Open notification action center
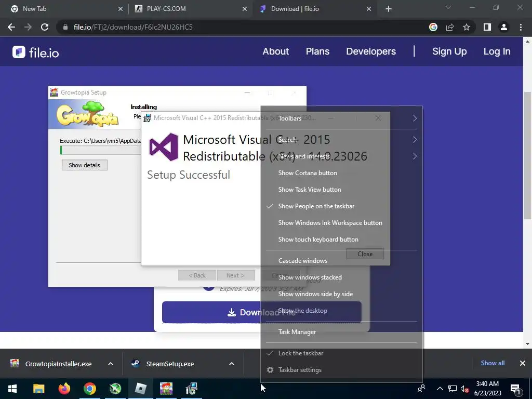The width and height of the screenshot is (532, 399). [516, 389]
